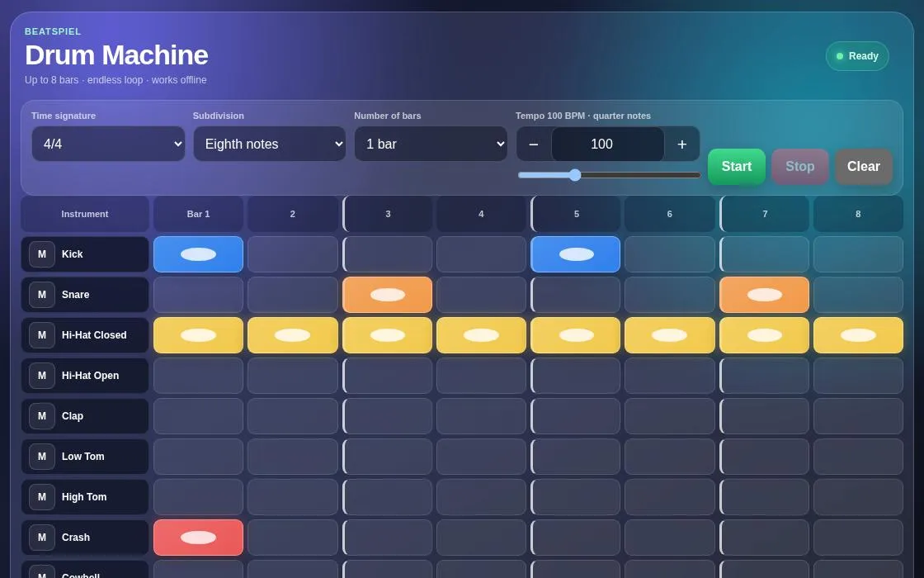Image resolution: width=924 pixels, height=578 pixels.
Task: Enable Crash on step 5
Action: [576, 538]
